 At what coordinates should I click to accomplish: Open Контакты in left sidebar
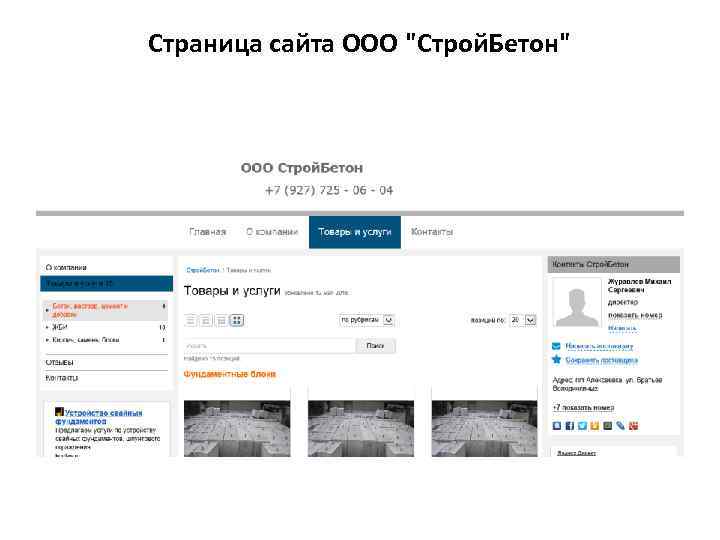[62, 378]
